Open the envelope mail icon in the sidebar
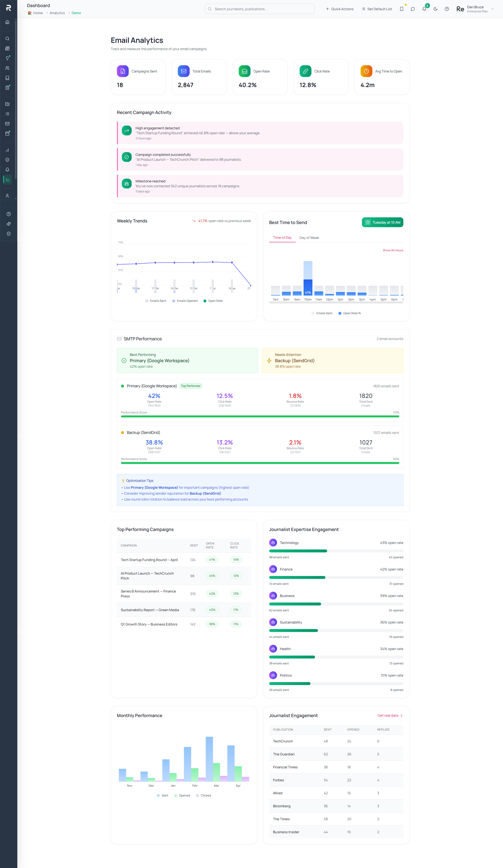503x868 pixels. (x=7, y=124)
